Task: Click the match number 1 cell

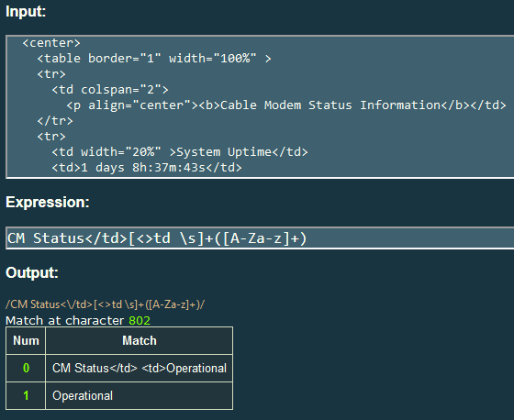Action: [x=26, y=396]
